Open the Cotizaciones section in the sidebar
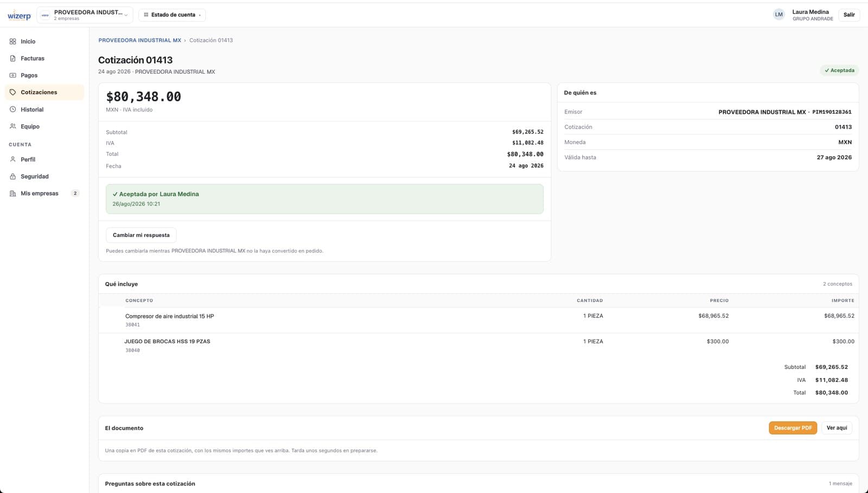Viewport: 868px width, 493px height. coord(44,92)
